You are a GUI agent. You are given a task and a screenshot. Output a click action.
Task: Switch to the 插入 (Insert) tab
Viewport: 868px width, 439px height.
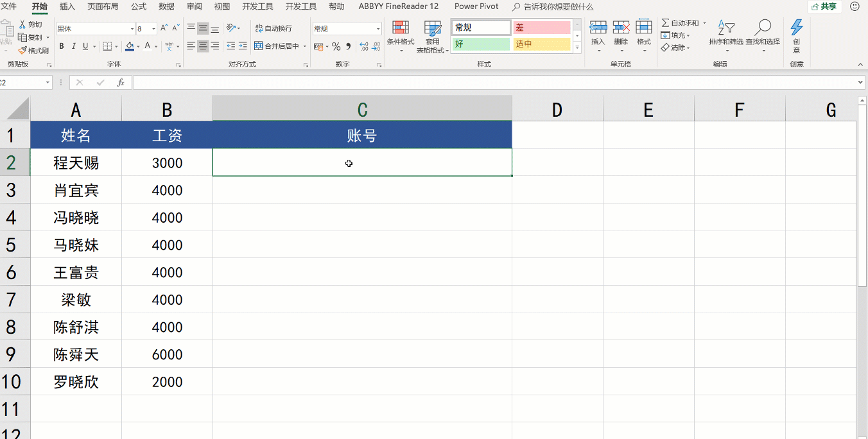pos(67,6)
